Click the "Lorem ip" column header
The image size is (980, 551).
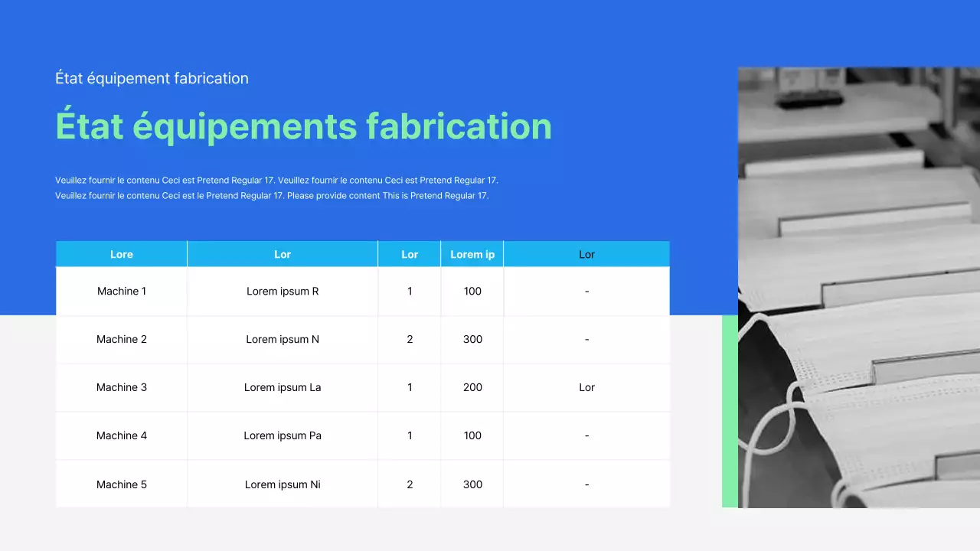click(x=472, y=254)
